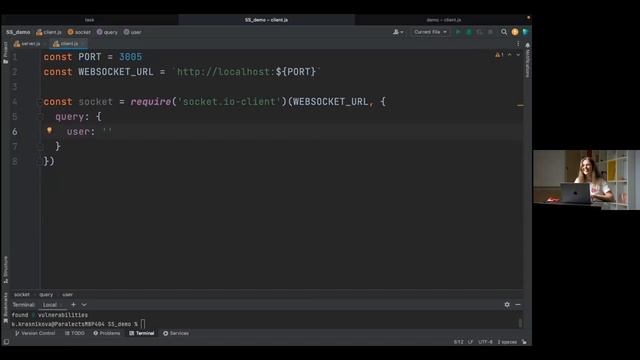The height and width of the screenshot is (360, 640).
Task: Hide the Terminal panel with the minus button
Action: 518,304
